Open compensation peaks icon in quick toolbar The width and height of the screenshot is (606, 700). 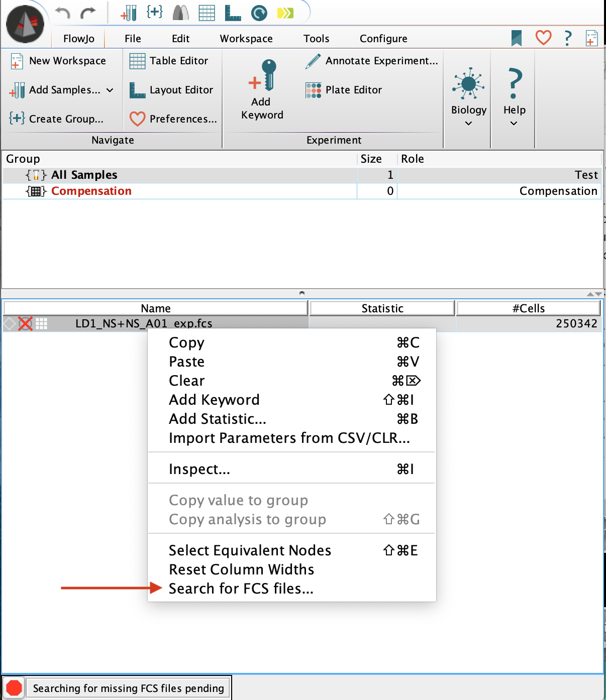coord(181,13)
